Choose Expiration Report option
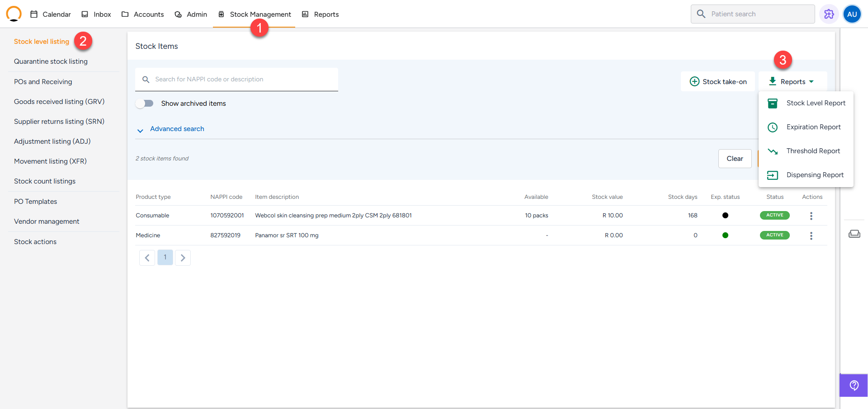This screenshot has height=409, width=868. click(x=813, y=127)
